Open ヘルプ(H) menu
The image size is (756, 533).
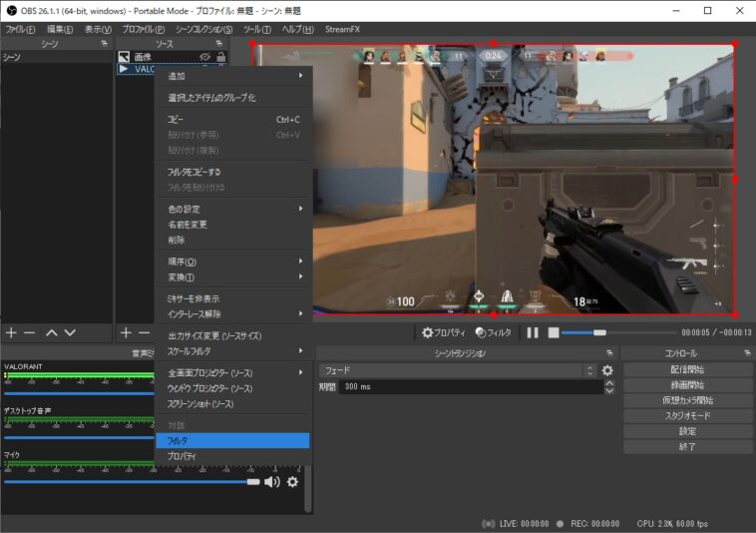tap(297, 29)
